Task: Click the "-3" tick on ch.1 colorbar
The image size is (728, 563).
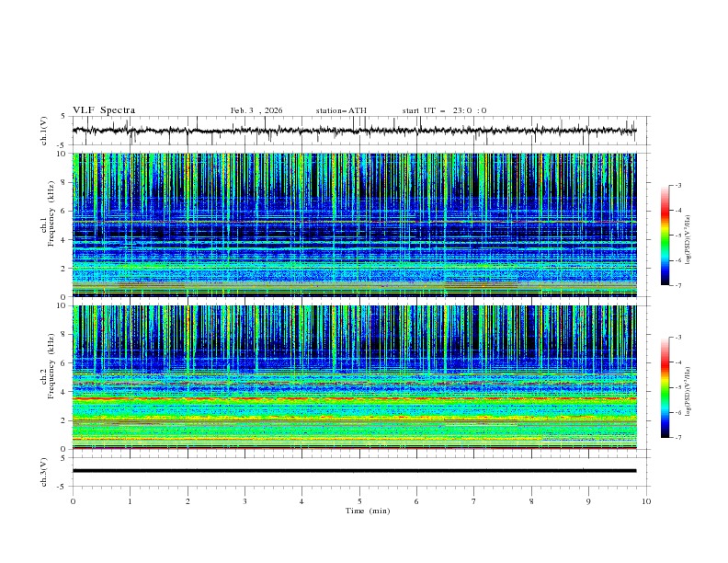Action: 677,185
